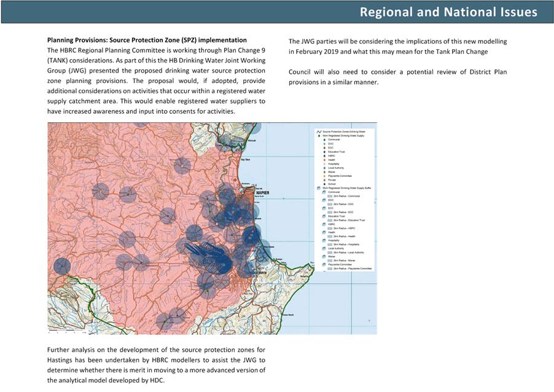554x392 pixels.
Task: Click the Education Trust buffer layer group icon
Action: pyautogui.click(x=324, y=216)
